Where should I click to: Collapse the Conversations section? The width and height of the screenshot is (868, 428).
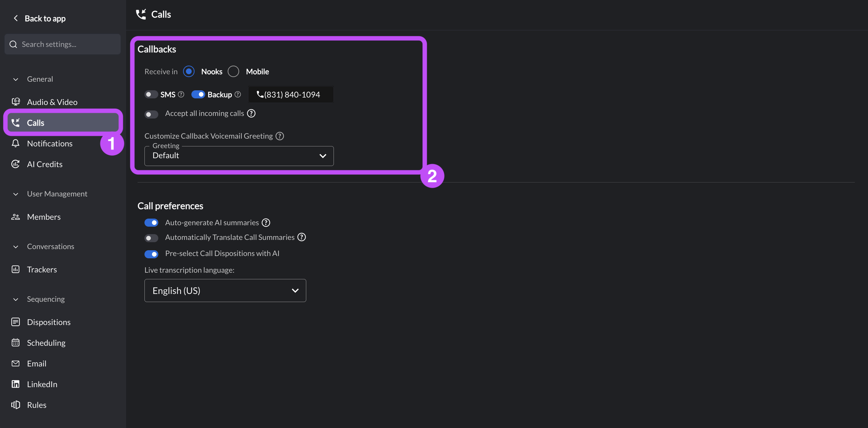coord(16,247)
